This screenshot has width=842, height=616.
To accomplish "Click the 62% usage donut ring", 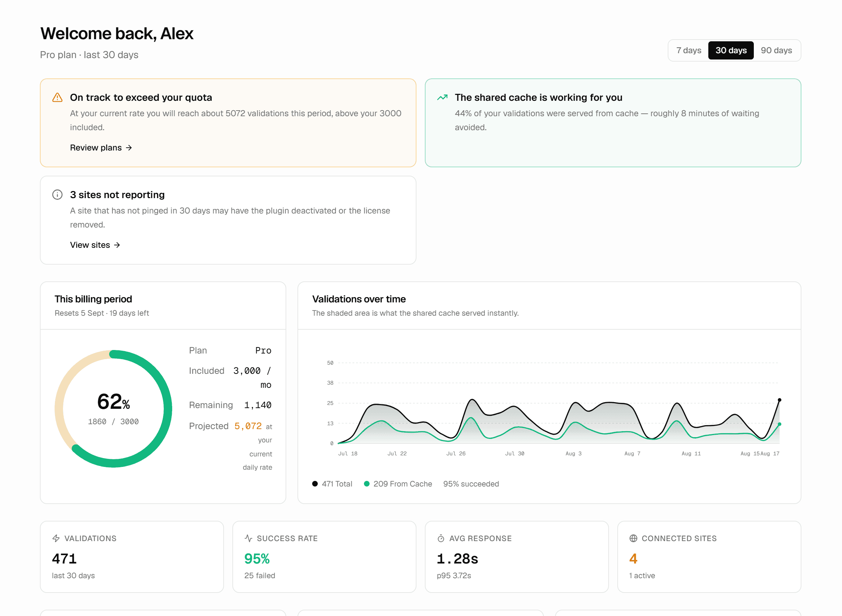I will coord(113,409).
